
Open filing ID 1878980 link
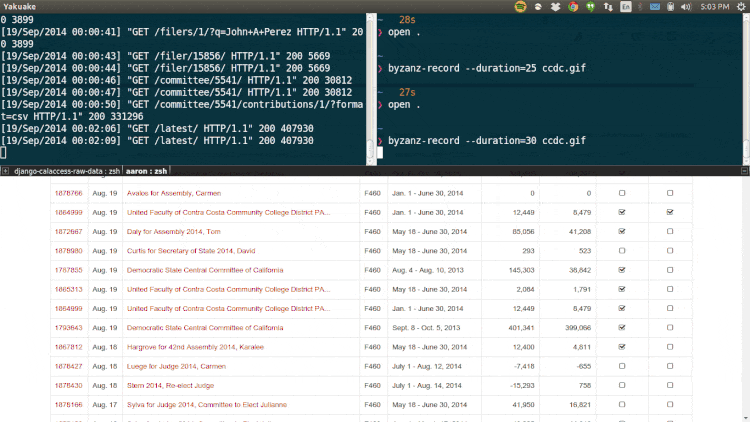coord(68,251)
